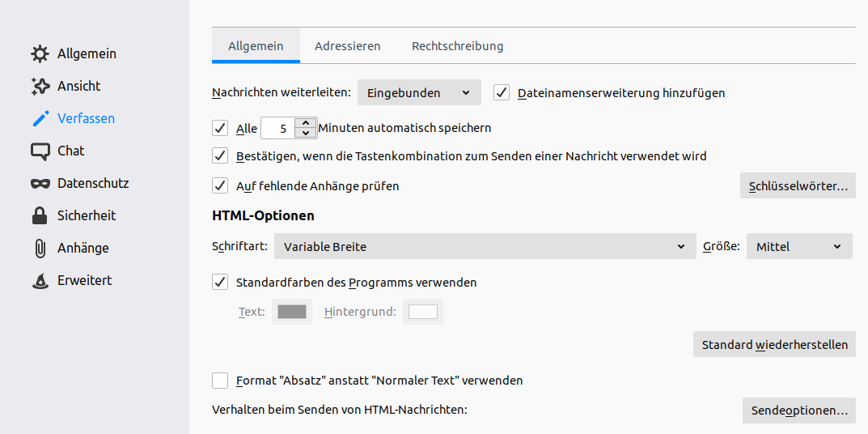This screenshot has width=868, height=434.
Task: Click the padlock icon for Sicherheit
Action: click(40, 216)
